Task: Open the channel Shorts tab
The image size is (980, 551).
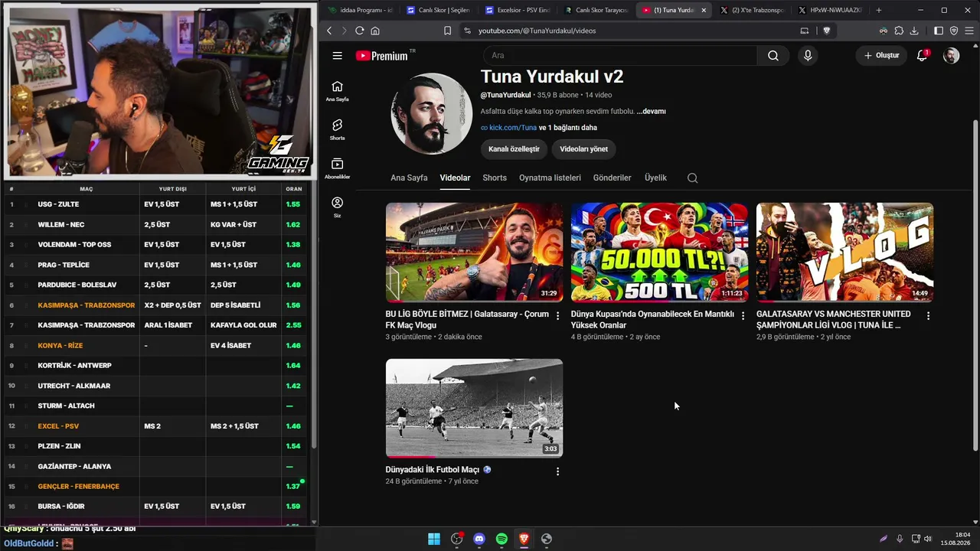Action: 495,178
